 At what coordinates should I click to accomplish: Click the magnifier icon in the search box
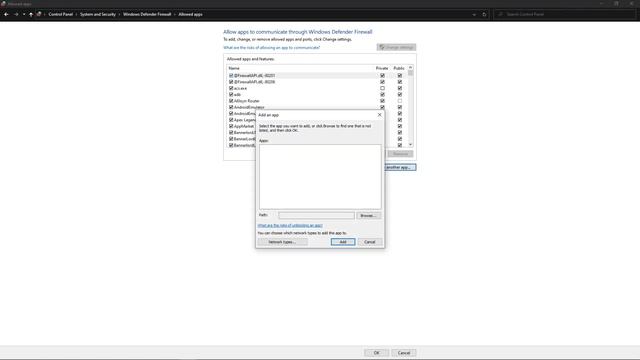point(500,14)
